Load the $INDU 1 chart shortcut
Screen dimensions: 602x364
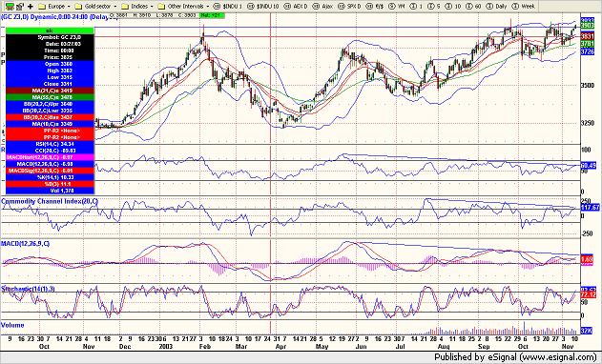pos(228,6)
